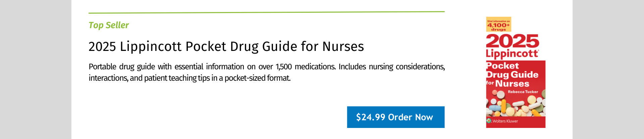Click author name Rebecca Tucker on the cover
This screenshot has height=139, width=644.
(x=523, y=92)
